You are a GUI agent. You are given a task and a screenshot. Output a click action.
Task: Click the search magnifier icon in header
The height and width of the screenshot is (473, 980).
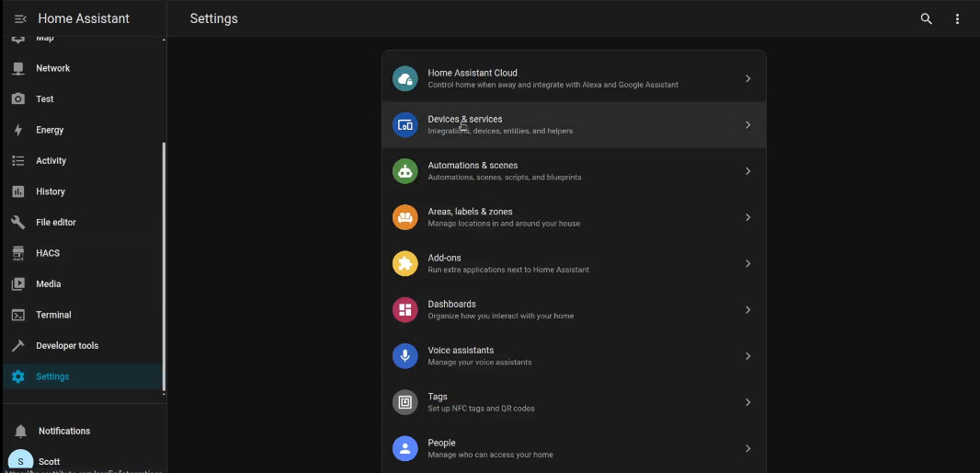click(926, 18)
